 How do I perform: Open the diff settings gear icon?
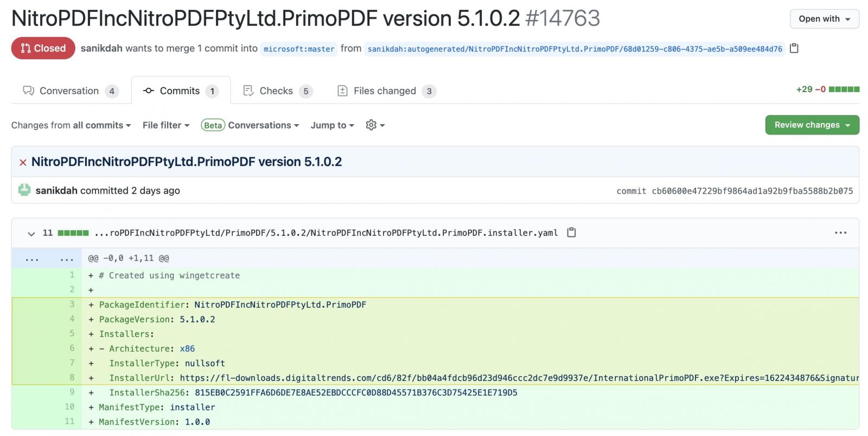point(375,125)
